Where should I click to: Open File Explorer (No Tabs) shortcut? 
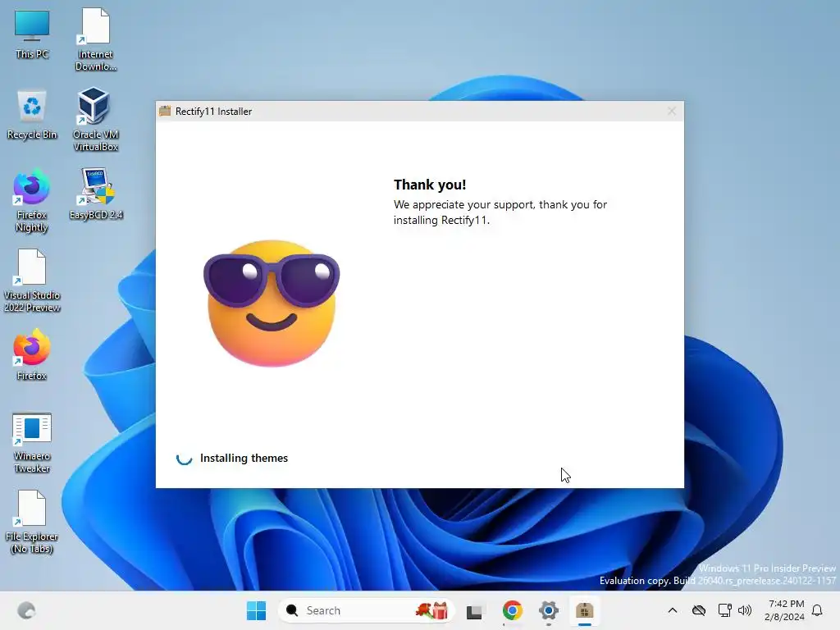click(x=32, y=522)
